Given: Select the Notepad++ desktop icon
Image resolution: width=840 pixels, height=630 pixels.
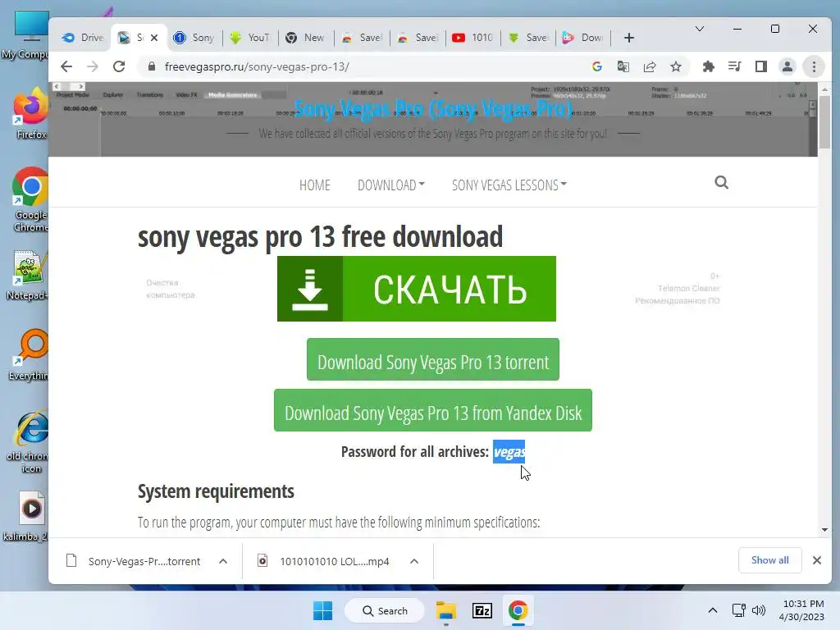Looking at the screenshot, I should click(x=27, y=276).
